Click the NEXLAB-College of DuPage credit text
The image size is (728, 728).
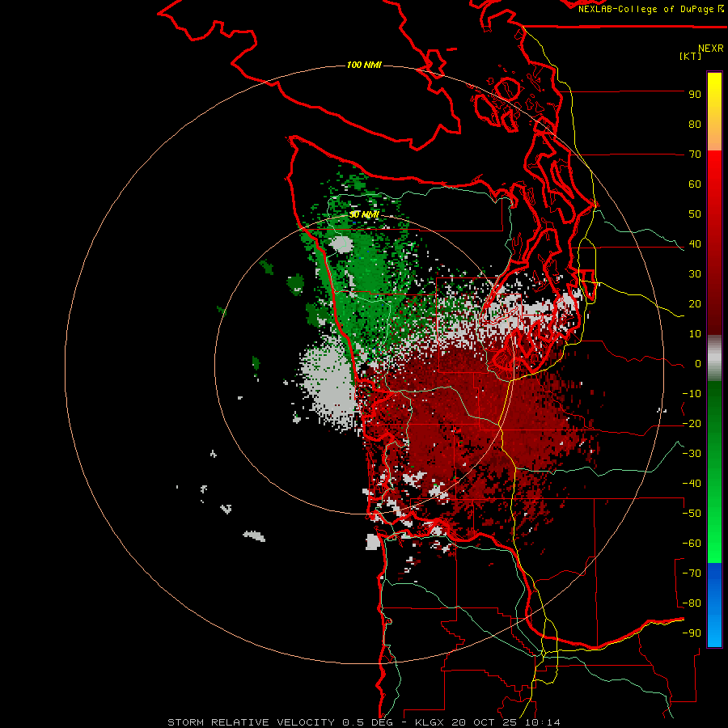pos(650,9)
